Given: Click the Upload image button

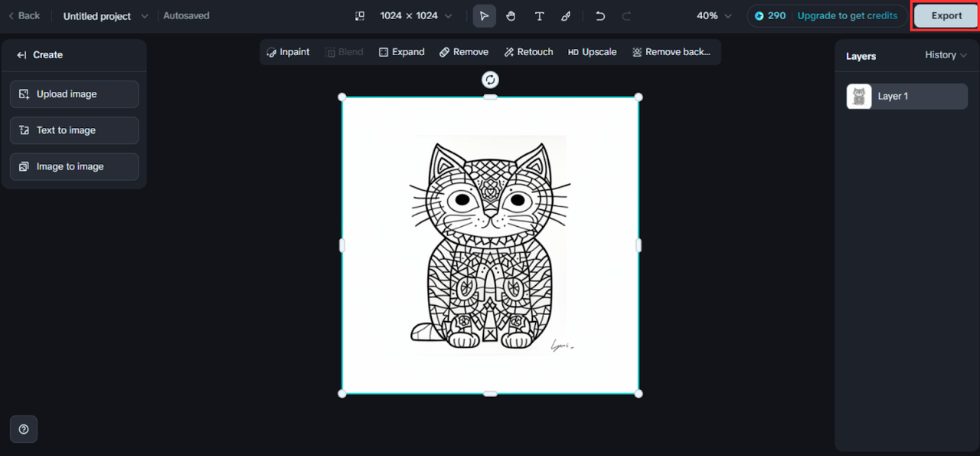Looking at the screenshot, I should point(74,94).
